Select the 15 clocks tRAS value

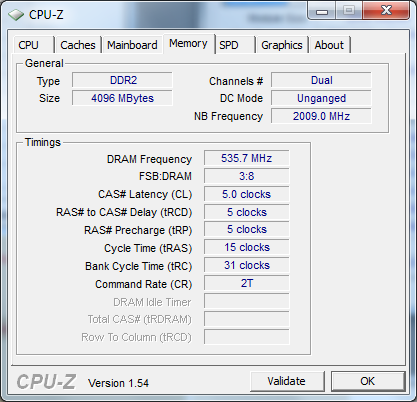(247, 248)
